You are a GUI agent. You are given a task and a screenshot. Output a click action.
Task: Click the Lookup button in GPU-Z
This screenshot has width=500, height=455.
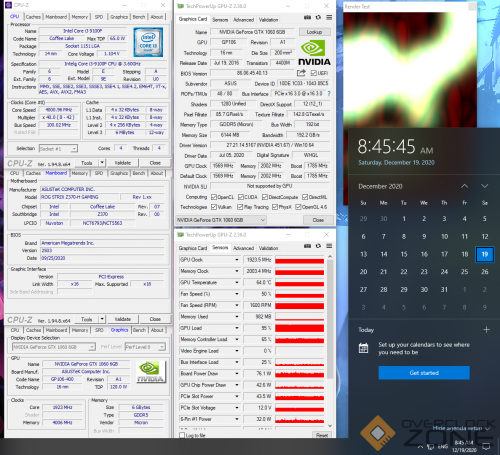coord(314,32)
